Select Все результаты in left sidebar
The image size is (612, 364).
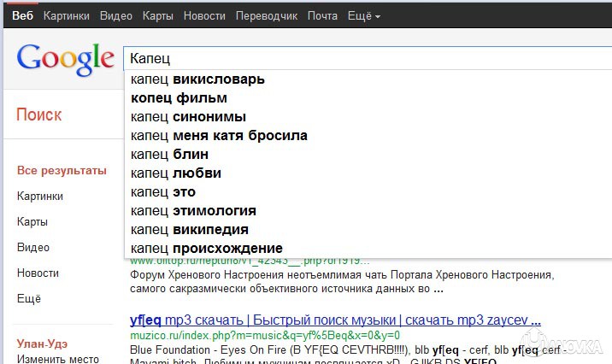[62, 171]
